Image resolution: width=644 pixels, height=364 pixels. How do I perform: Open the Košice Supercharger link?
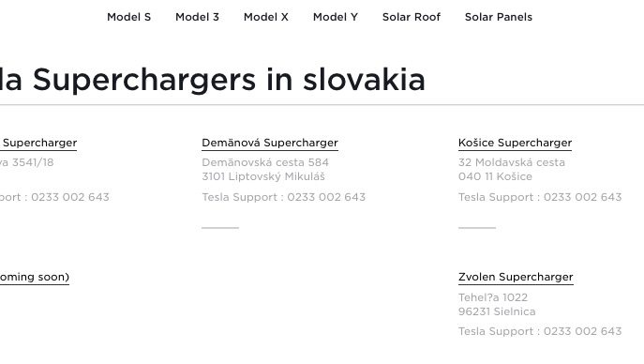coord(515,143)
